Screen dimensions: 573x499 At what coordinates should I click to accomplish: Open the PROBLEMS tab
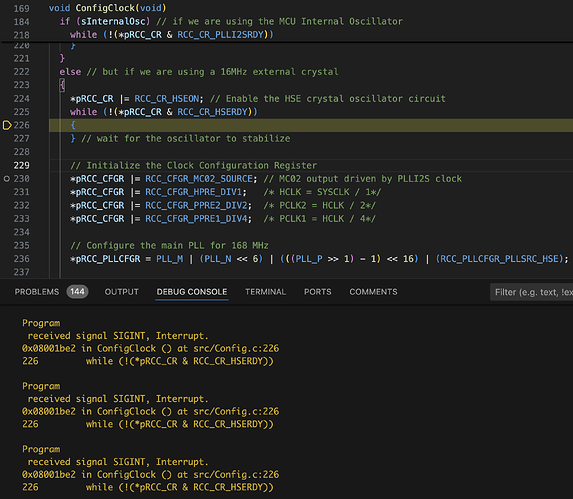[37, 292]
